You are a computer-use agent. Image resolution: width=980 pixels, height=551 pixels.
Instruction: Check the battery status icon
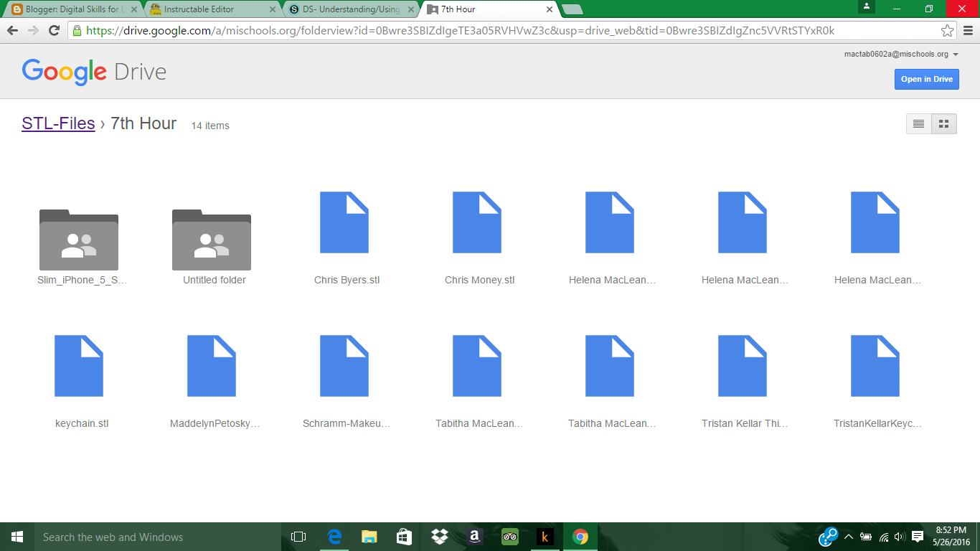[866, 537]
